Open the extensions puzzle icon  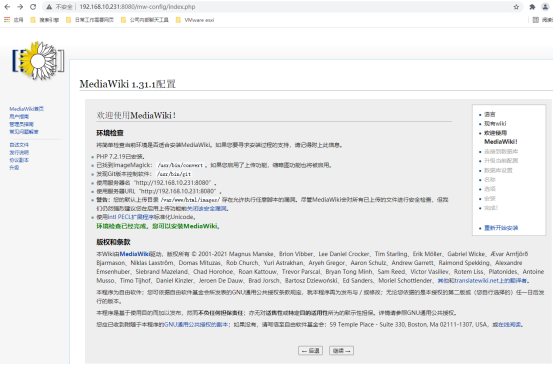click(532, 7)
